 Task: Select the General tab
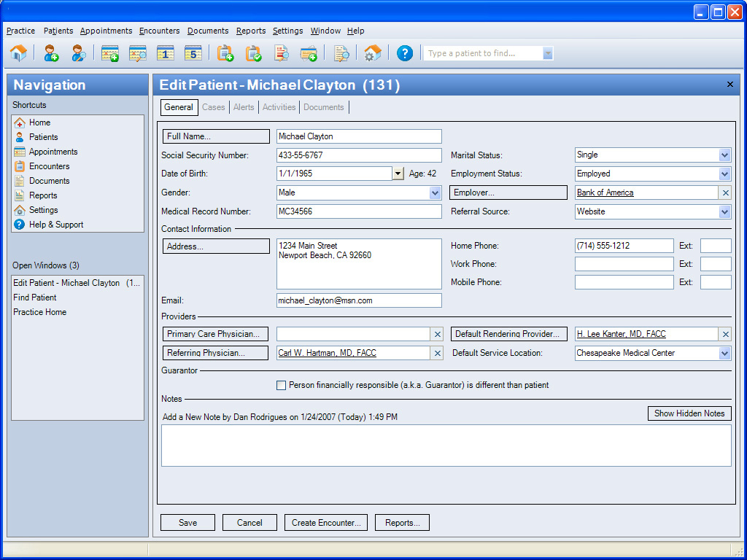tap(179, 107)
